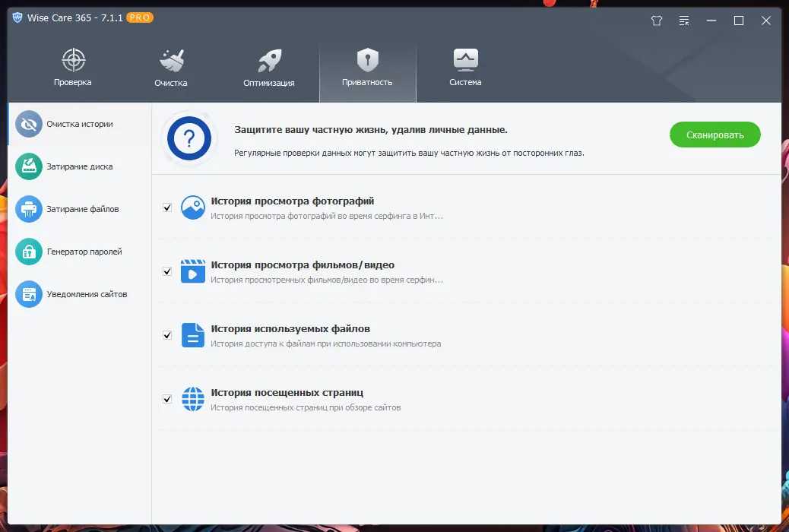
Task: Select the Затирание диска sidebar icon
Action: tap(28, 166)
